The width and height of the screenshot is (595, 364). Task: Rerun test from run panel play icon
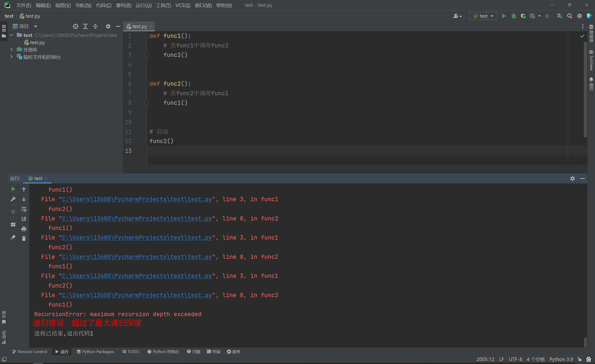coord(13,189)
